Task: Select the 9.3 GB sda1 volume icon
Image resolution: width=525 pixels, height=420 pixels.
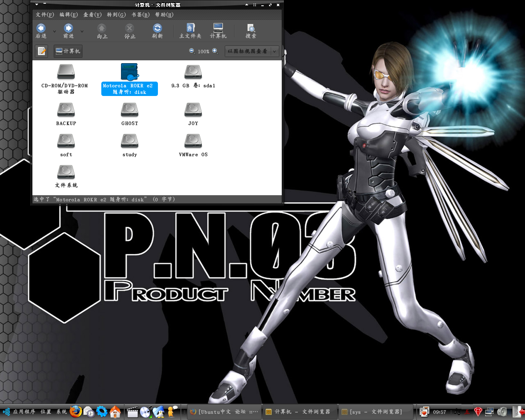Action: (x=193, y=72)
